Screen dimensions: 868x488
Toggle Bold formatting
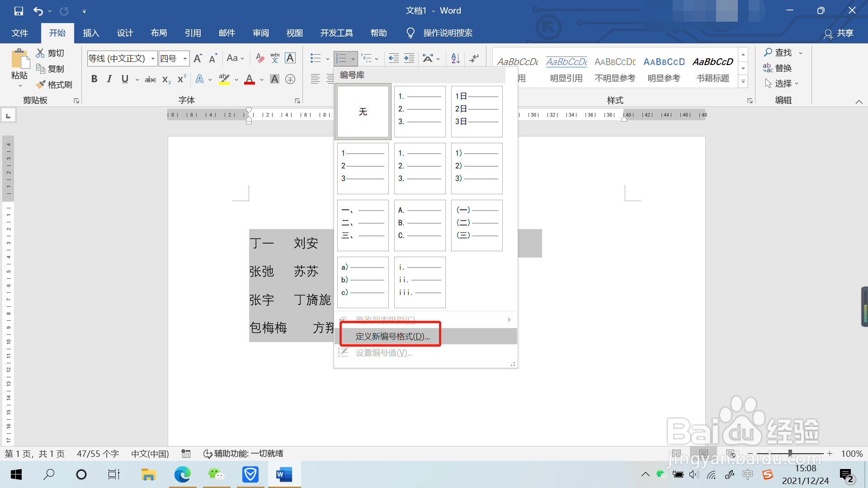(94, 79)
